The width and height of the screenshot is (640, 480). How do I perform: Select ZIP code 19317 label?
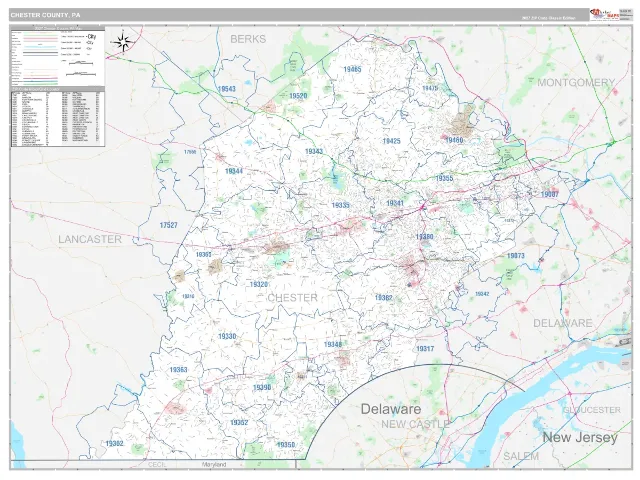[x=425, y=349]
